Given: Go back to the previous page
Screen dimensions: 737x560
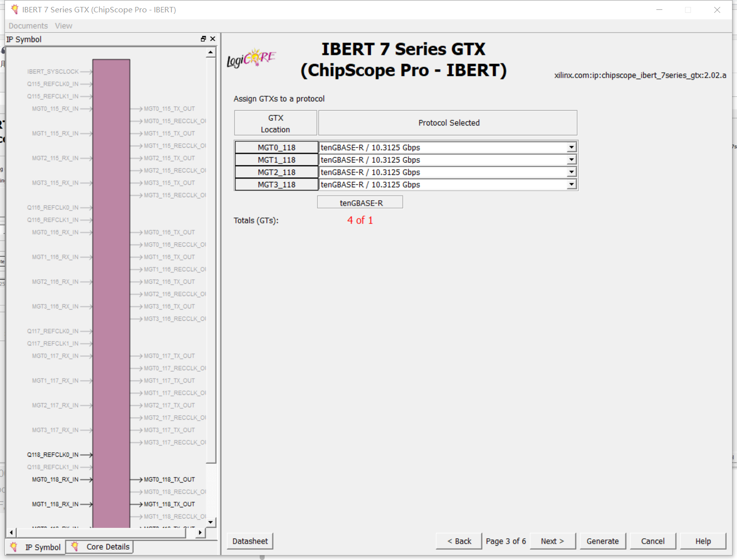Looking at the screenshot, I should click(x=459, y=541).
